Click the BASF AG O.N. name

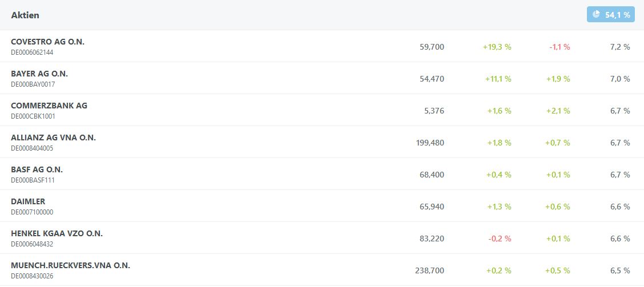pyautogui.click(x=37, y=169)
